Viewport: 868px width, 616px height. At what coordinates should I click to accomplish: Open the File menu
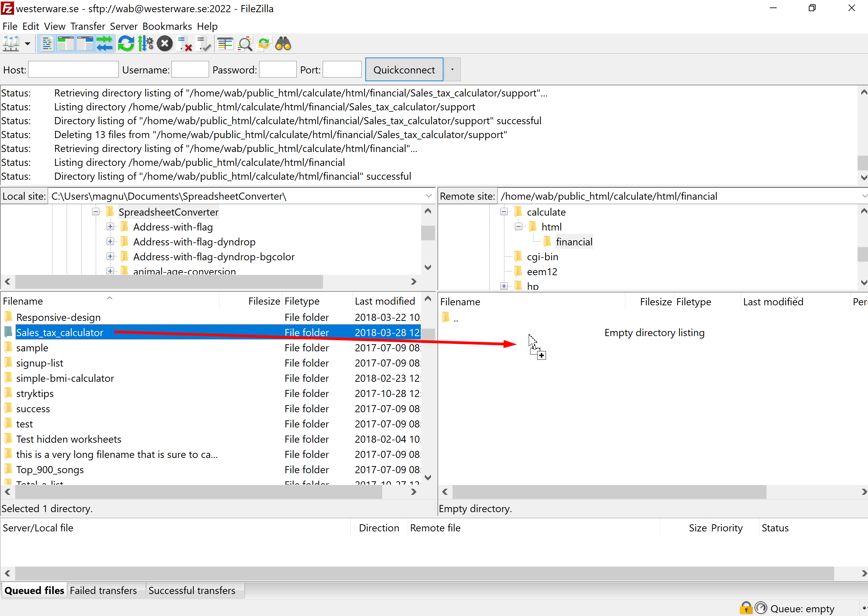(10, 26)
